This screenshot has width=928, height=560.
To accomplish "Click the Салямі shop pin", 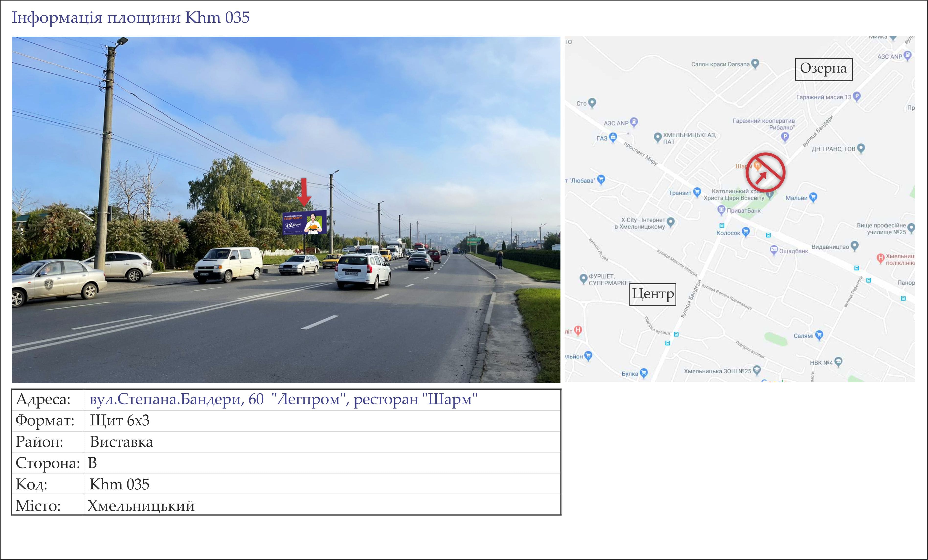I will (x=819, y=335).
